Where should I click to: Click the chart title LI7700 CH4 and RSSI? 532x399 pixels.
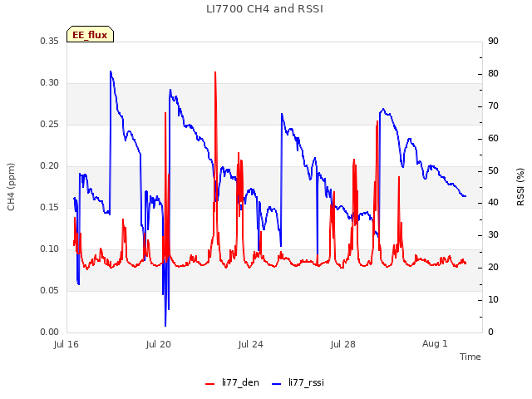264,9
